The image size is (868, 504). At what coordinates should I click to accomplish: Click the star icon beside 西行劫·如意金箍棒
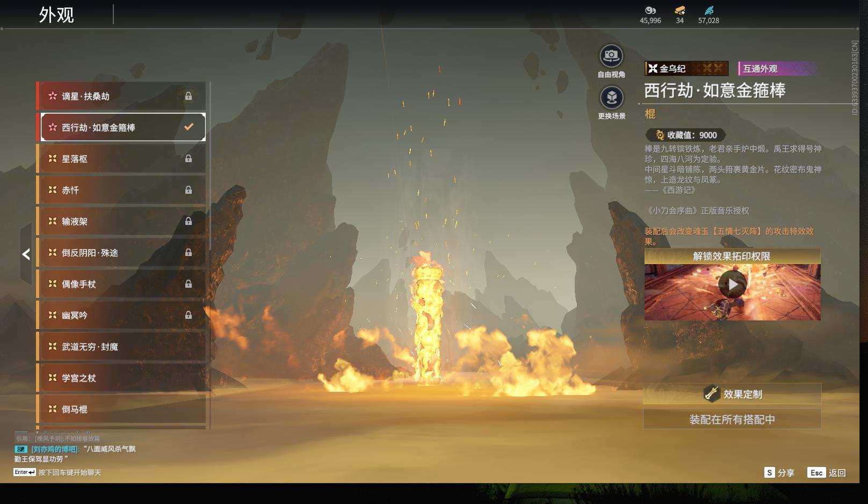coord(53,127)
